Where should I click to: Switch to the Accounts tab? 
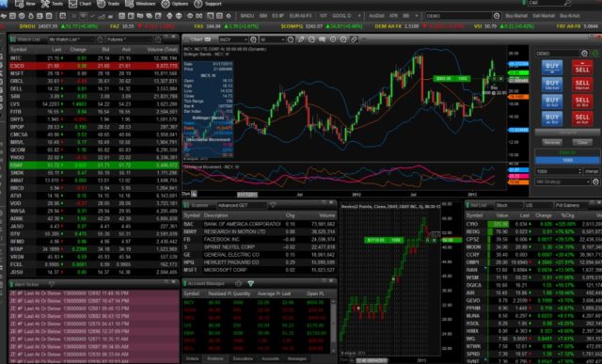[270, 358]
